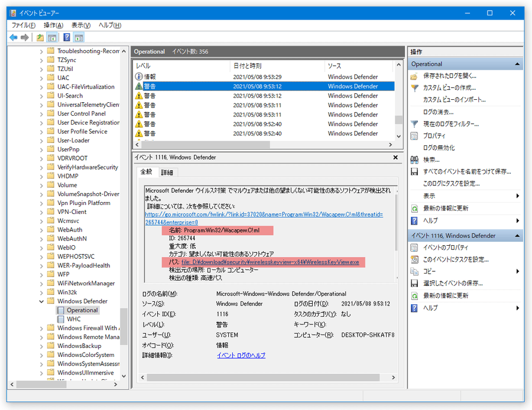Click the event list vertical scrollbar thumb
This screenshot has width=532, height=410.
coord(398,120)
